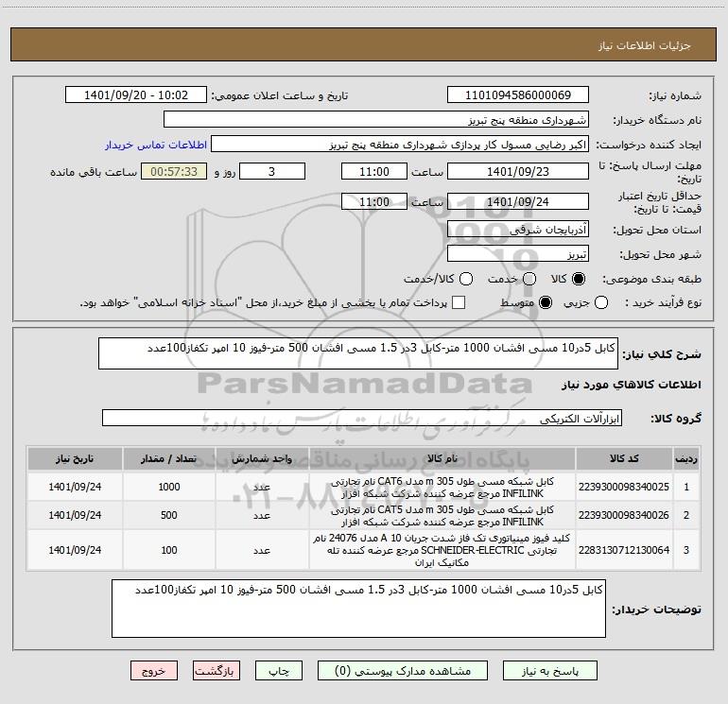
Task: Click the province field آذربایجان شرقی
Action: pos(518,230)
